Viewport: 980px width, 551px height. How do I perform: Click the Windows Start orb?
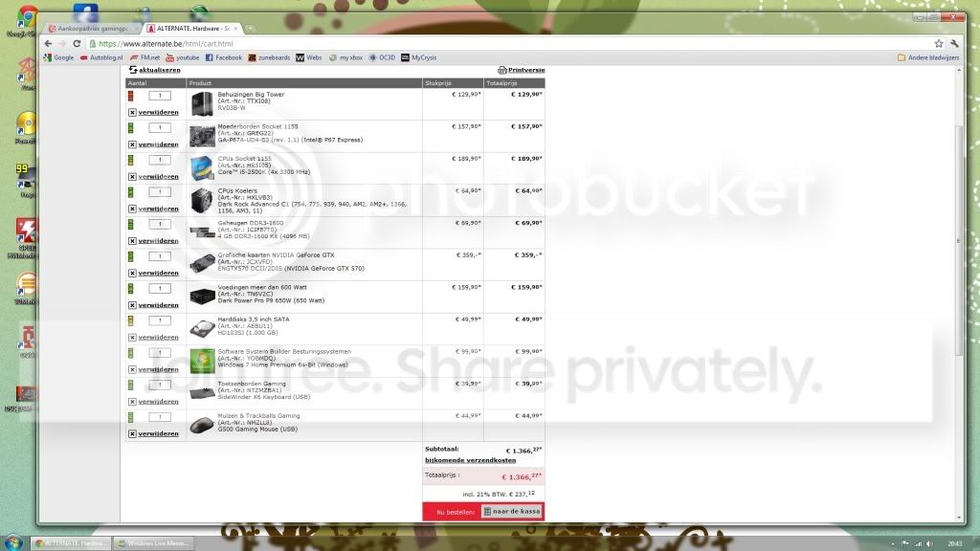coord(13,542)
